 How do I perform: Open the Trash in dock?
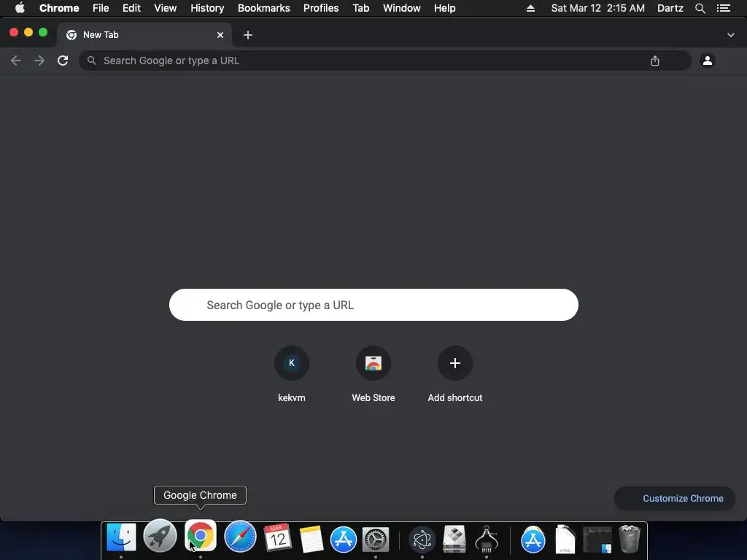630,539
